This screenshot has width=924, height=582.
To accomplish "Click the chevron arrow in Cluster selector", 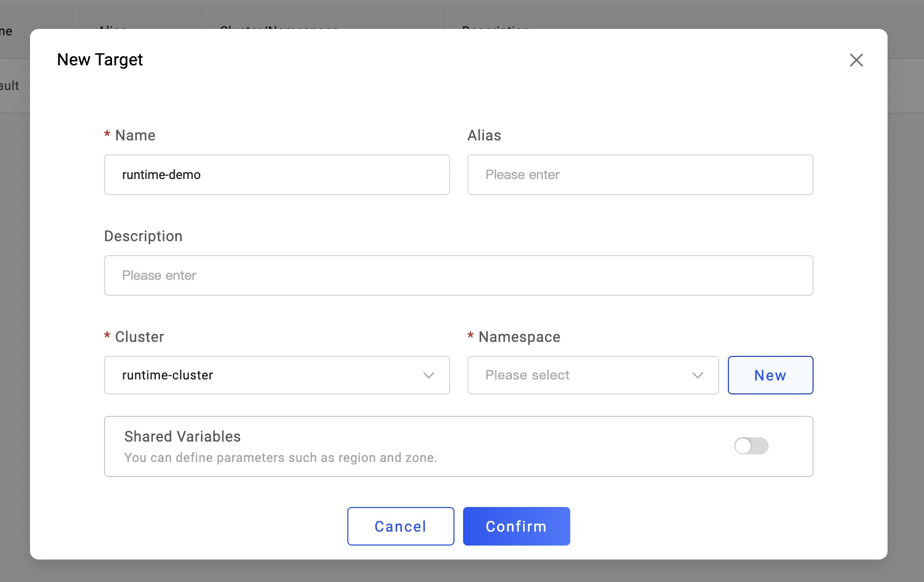I will point(429,375).
